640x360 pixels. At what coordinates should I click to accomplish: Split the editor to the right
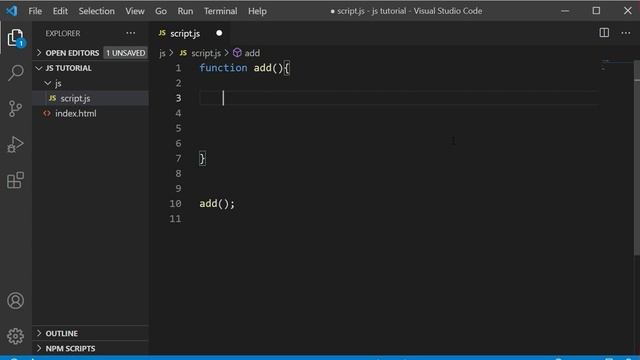(604, 33)
